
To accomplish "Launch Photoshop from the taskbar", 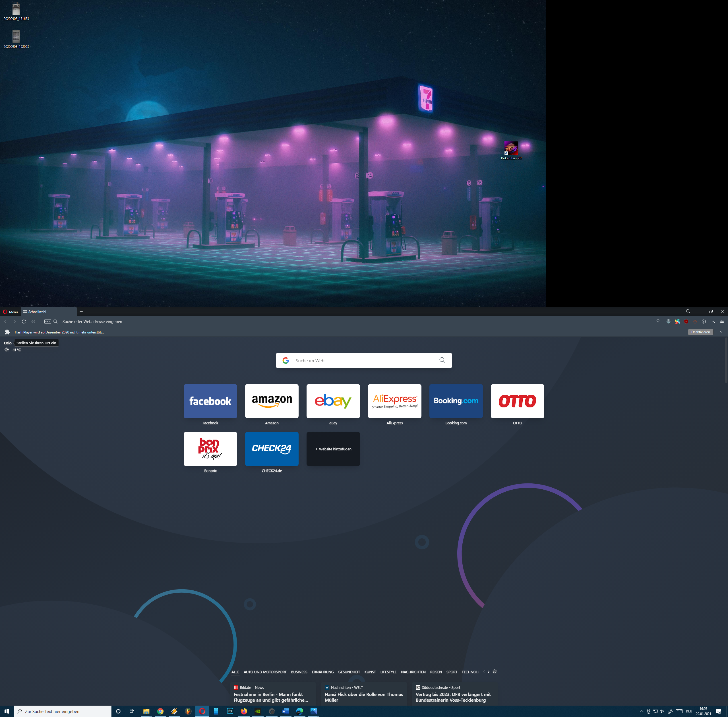I will 230,711.
